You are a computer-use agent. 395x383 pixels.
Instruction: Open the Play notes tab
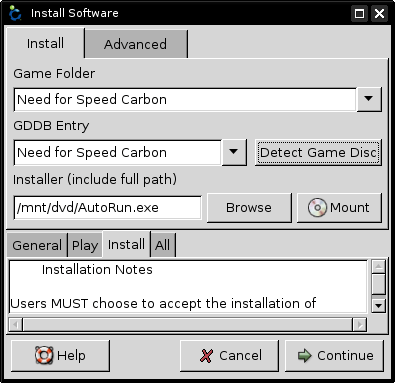tap(85, 245)
